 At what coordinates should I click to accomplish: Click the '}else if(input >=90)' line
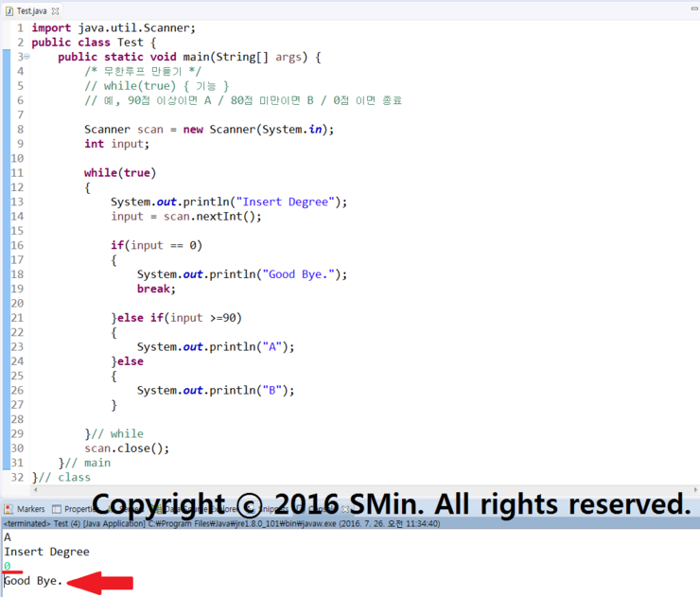[x=176, y=318]
